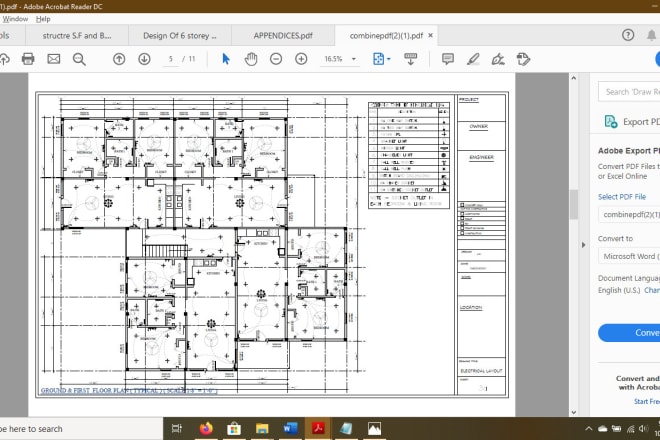Click scroll up arrow of document scrollbar
Screen dimensions: 660x440
573,78
